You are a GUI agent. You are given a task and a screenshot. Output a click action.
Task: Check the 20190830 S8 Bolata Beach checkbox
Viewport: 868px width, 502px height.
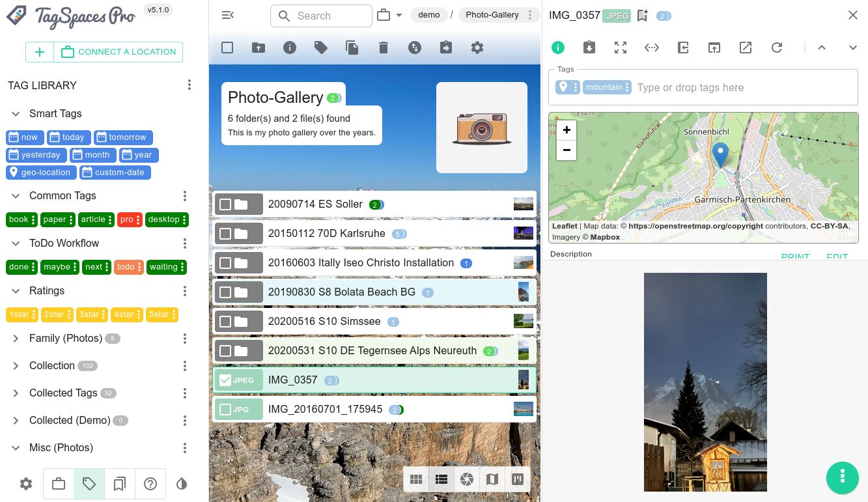tap(225, 292)
